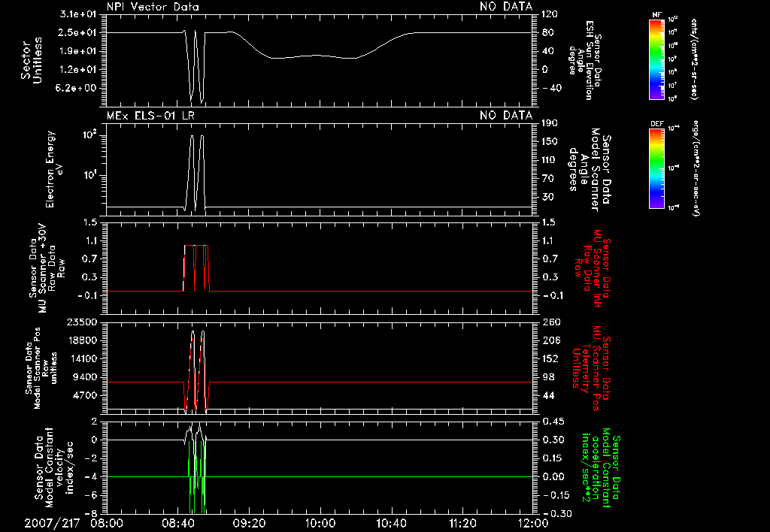The image size is (770, 532).
Task: Click the '70' scanner angle axis value
Action: point(547,179)
